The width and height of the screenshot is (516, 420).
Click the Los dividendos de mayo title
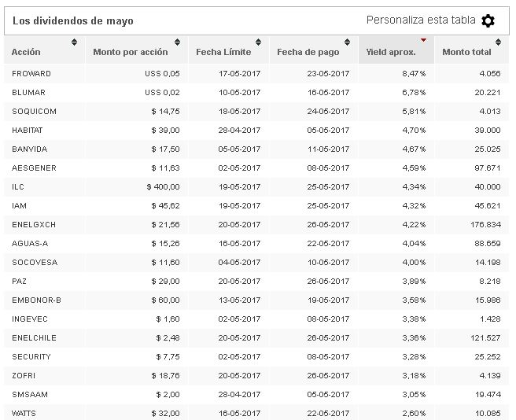73,20
